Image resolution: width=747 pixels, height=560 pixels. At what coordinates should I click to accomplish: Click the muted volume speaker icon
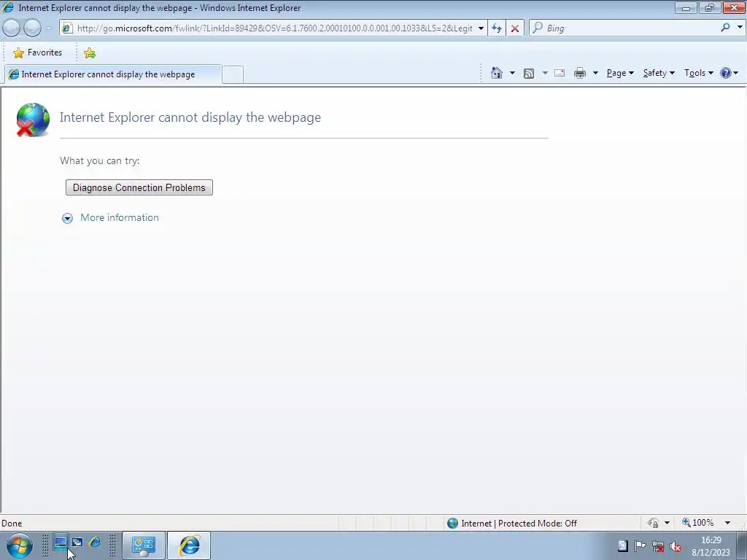[676, 547]
